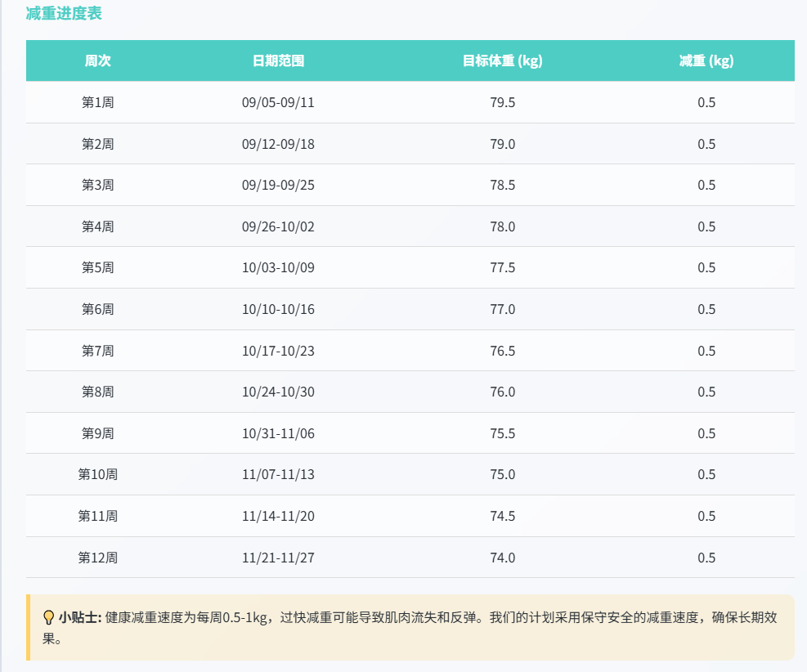
Task: Select date range 10/31-11/06
Action: tap(278, 434)
